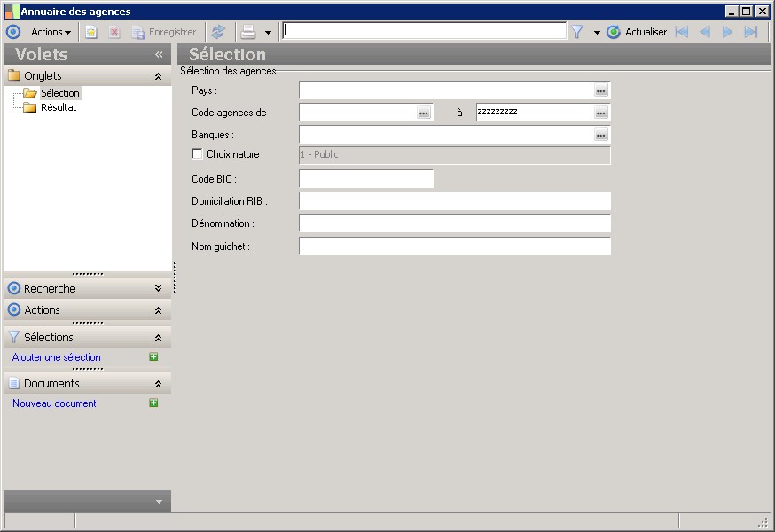
Task: Click the Onglets folder icon
Action: click(14, 75)
